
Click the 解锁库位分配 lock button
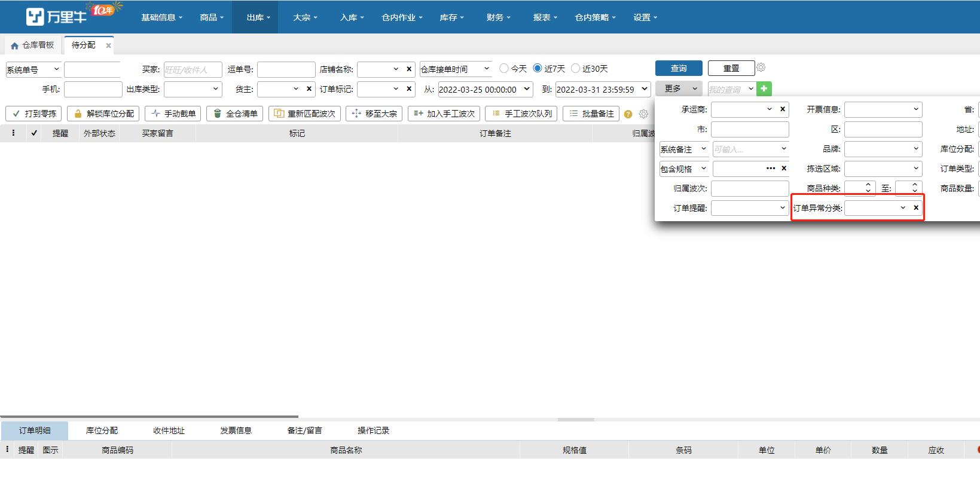click(x=103, y=114)
